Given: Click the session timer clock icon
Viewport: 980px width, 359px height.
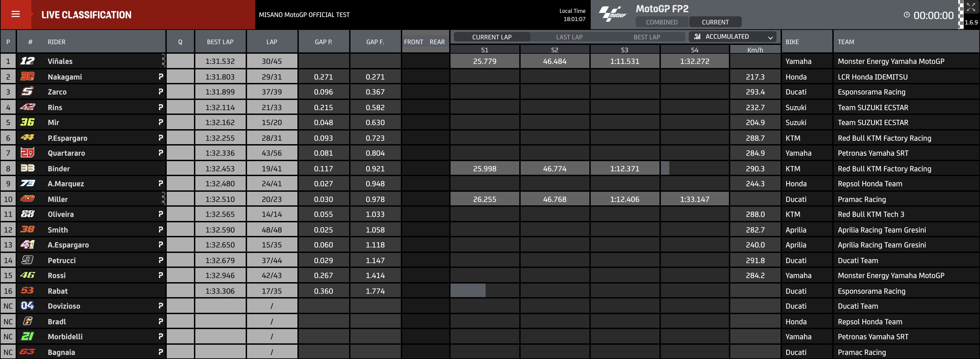Looking at the screenshot, I should click(906, 15).
